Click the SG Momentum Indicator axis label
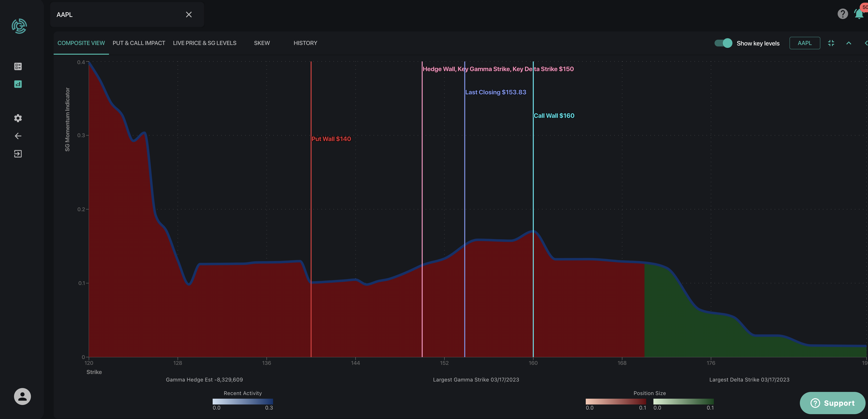Viewport: 868px width, 419px height. click(x=67, y=120)
